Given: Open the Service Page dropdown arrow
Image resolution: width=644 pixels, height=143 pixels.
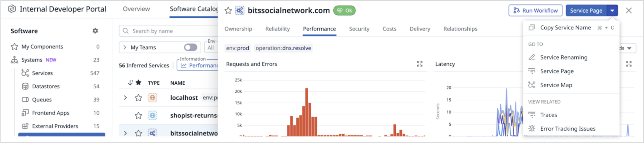Looking at the screenshot, I should click(612, 10).
